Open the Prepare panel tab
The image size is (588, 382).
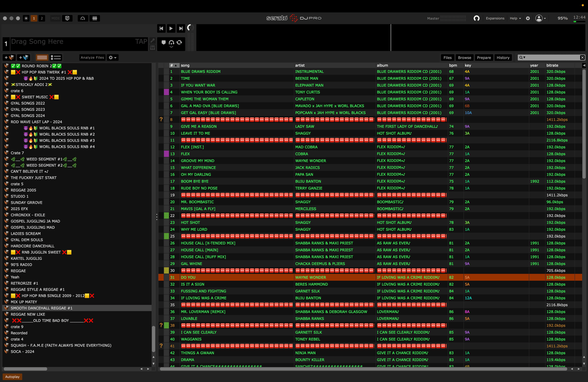click(484, 58)
